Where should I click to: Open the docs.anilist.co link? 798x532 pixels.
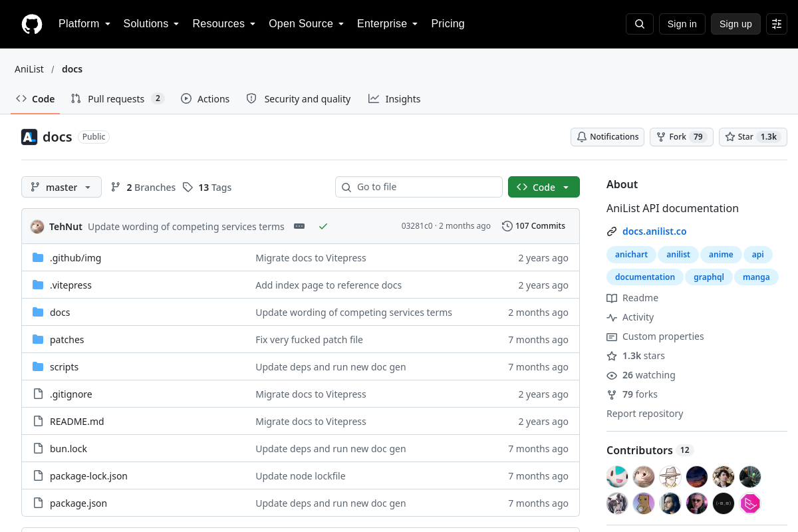point(654,231)
